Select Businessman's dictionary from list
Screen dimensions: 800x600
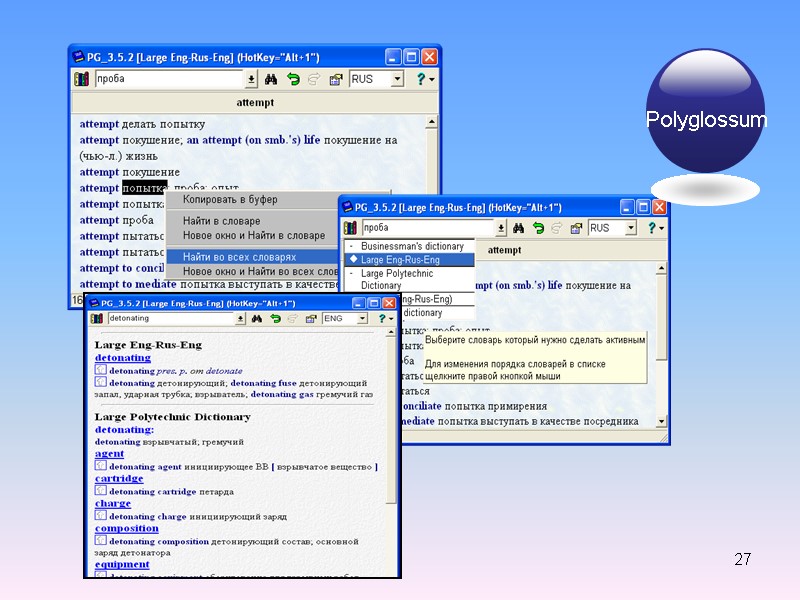click(x=410, y=246)
